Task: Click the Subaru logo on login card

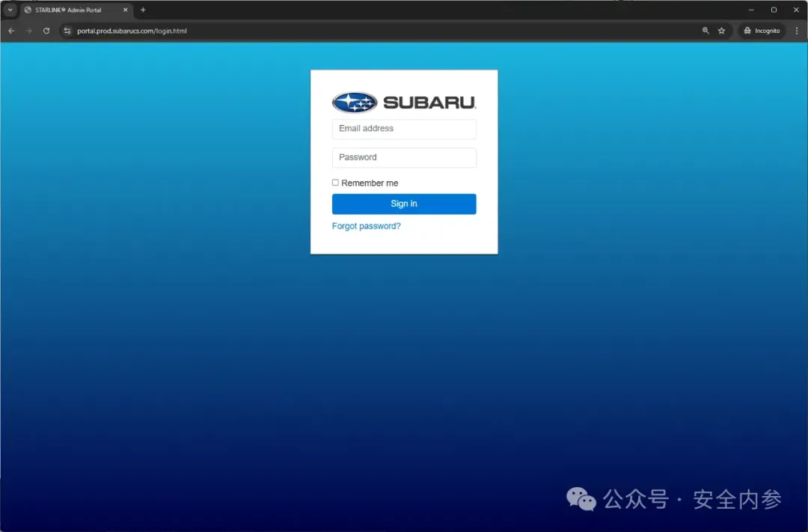Action: 404,103
